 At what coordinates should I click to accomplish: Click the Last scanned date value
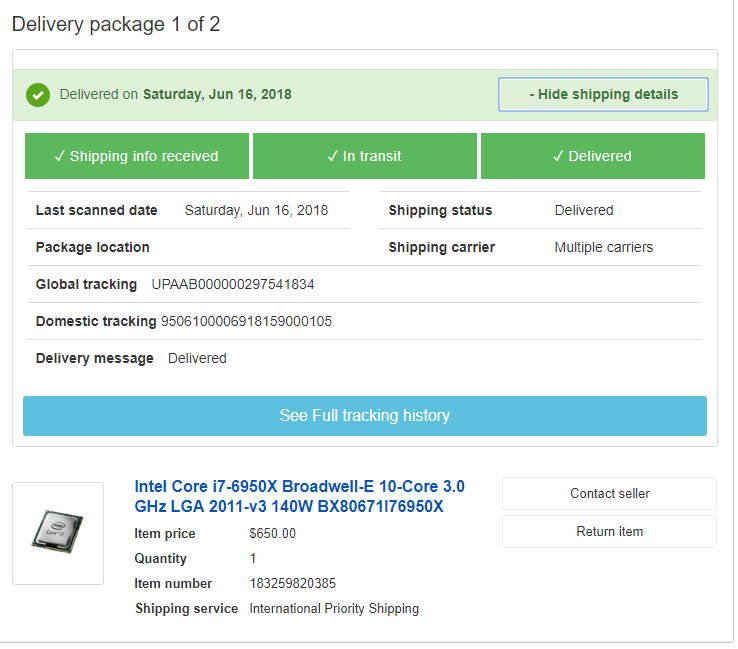(x=257, y=210)
